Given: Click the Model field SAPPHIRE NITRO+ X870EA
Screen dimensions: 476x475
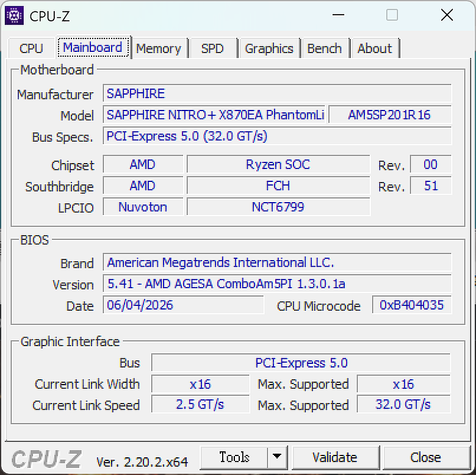Looking at the screenshot, I should point(214,115).
